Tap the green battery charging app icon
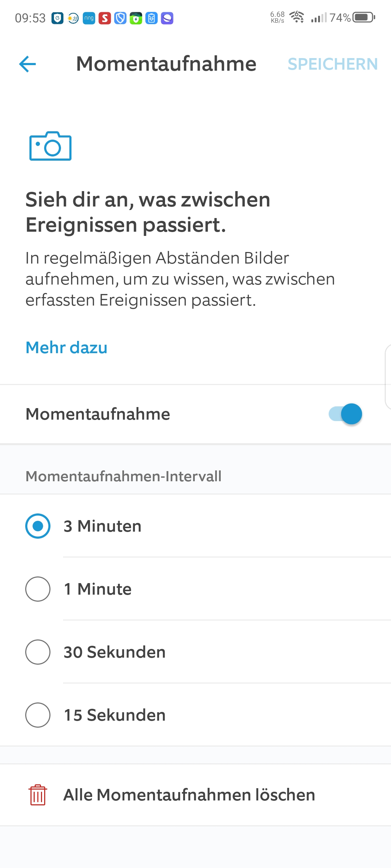This screenshot has height=868, width=391. (x=136, y=18)
